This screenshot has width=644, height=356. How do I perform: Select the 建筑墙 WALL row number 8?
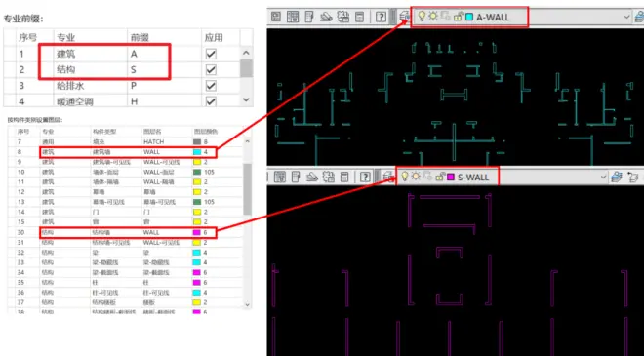click(128, 152)
